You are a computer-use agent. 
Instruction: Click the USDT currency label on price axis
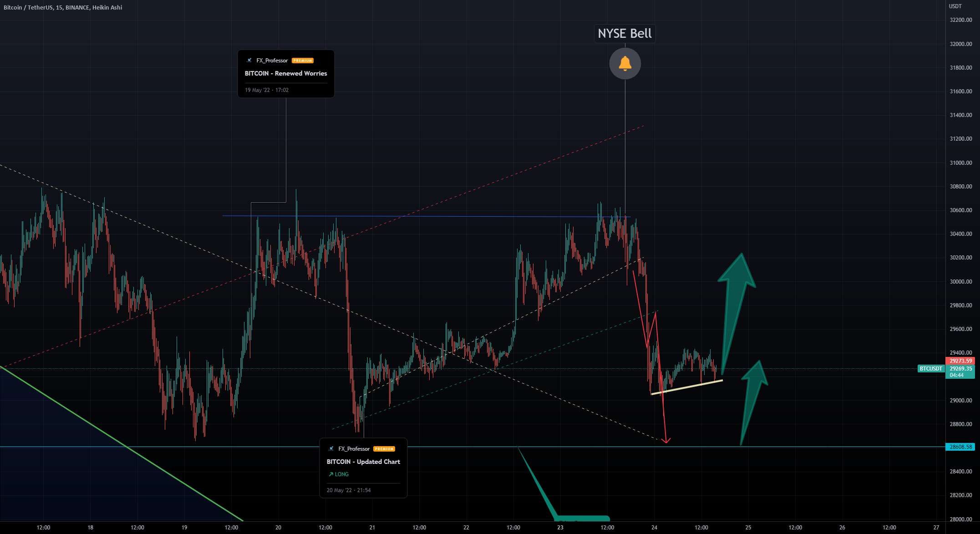tap(955, 6)
